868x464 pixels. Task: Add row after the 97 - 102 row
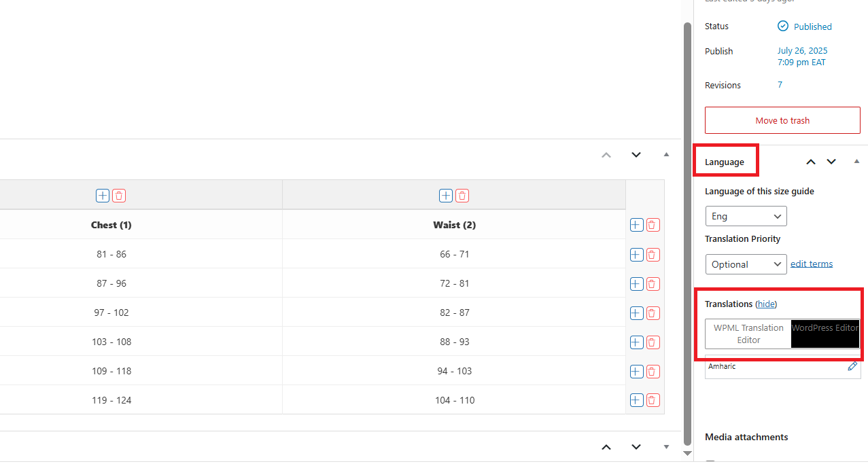636,313
